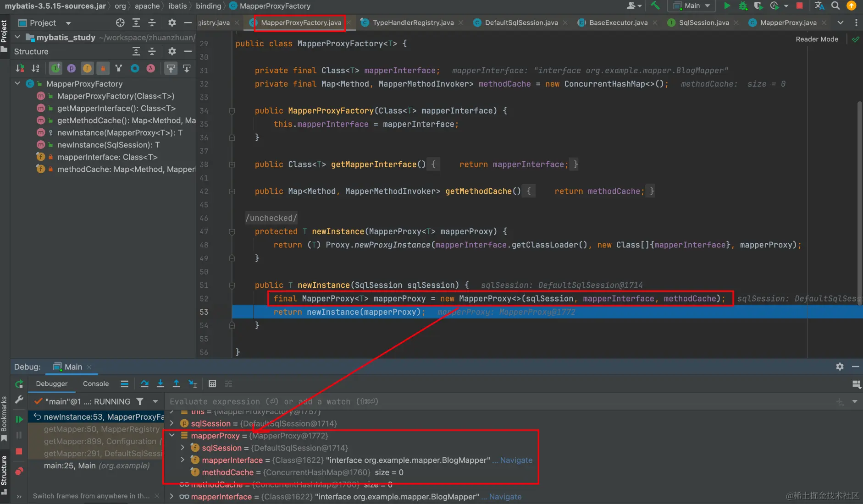The height and width of the screenshot is (504, 863).
Task: Click Reader Mode in the editor
Action: (x=817, y=39)
